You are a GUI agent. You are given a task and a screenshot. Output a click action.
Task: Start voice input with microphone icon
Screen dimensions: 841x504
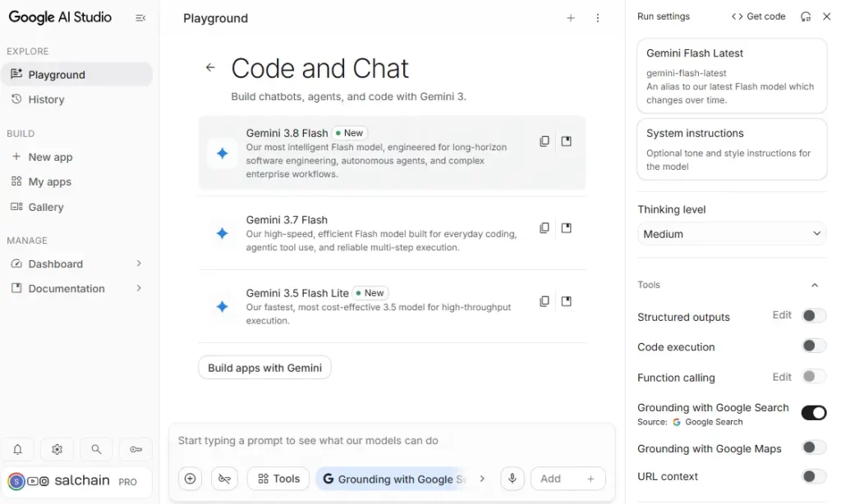click(512, 479)
